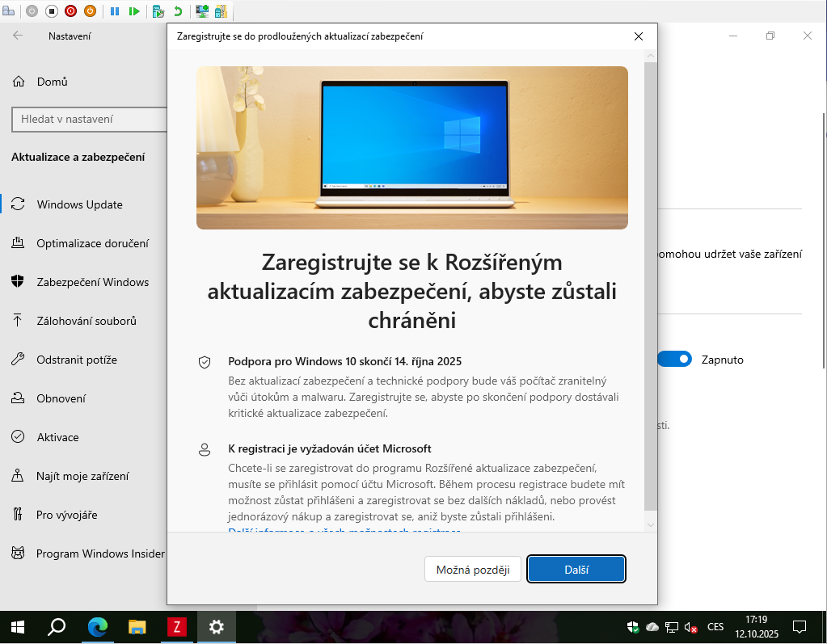
Task: Open Zabezpečení Windows in the sidebar
Action: (x=92, y=282)
